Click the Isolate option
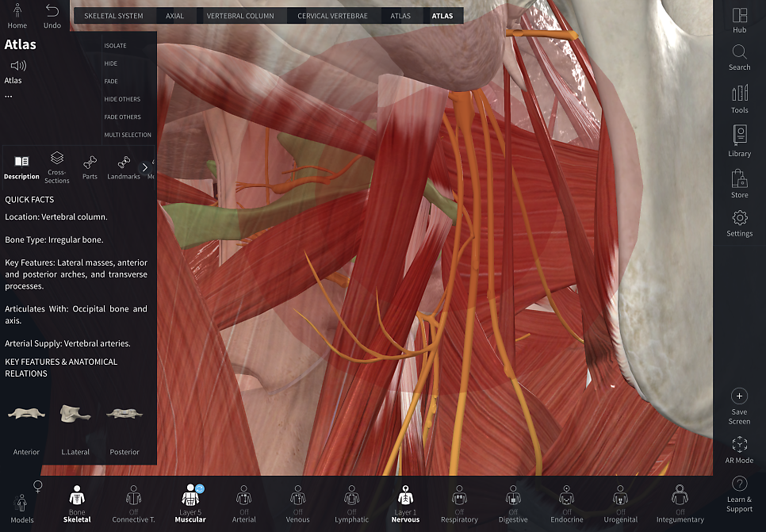This screenshot has height=532, width=766. pos(115,45)
